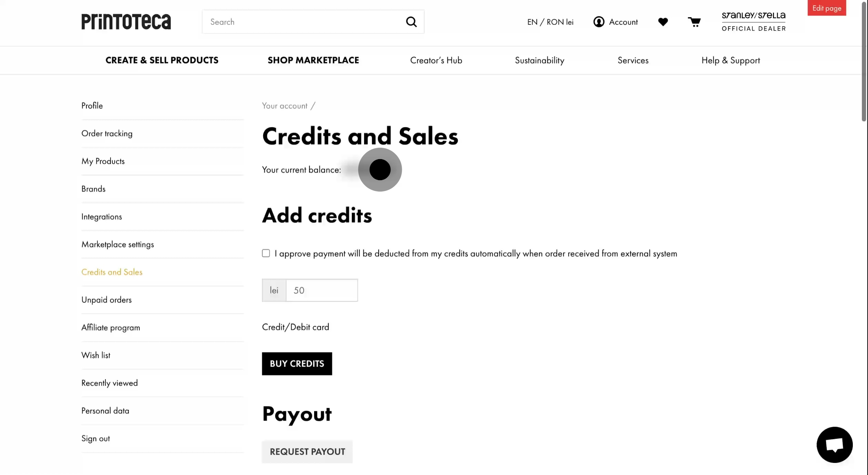The width and height of the screenshot is (868, 475).
Task: Click the red Edit page button
Action: tap(827, 8)
